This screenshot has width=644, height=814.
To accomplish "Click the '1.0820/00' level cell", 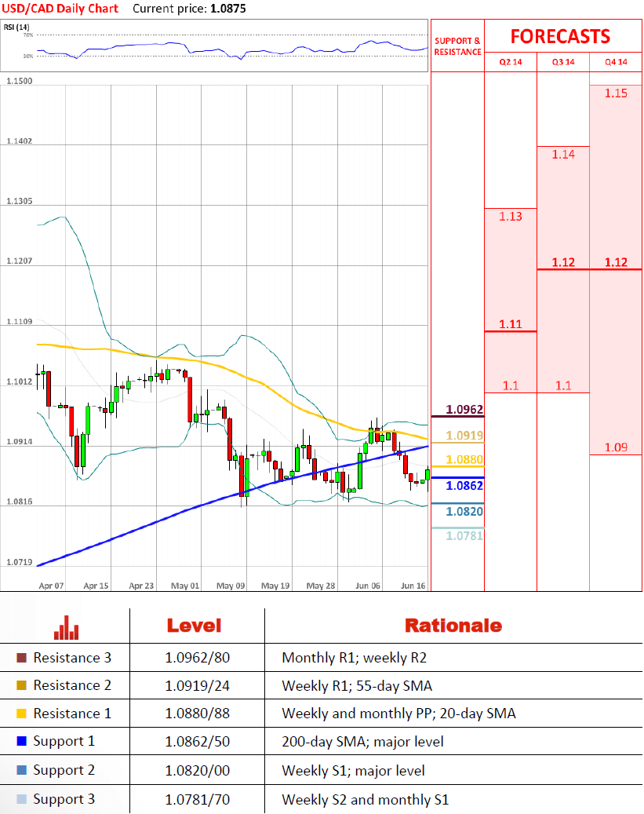I will pyautogui.click(x=197, y=770).
